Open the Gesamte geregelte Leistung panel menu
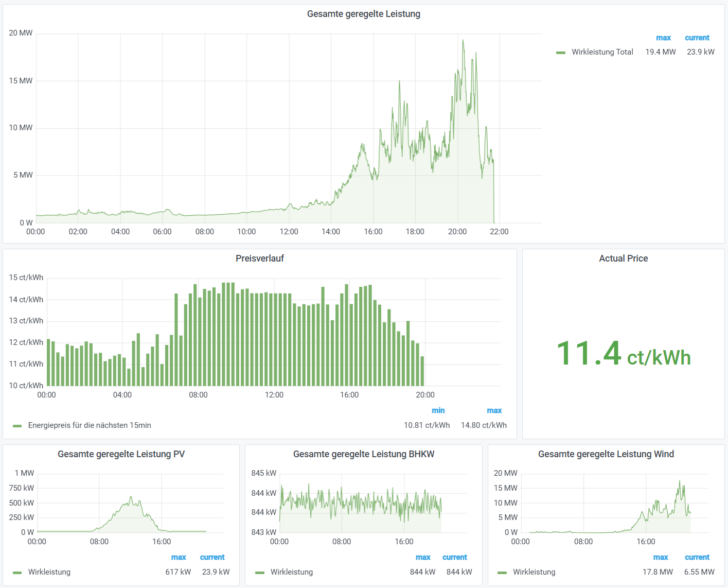 [364, 14]
